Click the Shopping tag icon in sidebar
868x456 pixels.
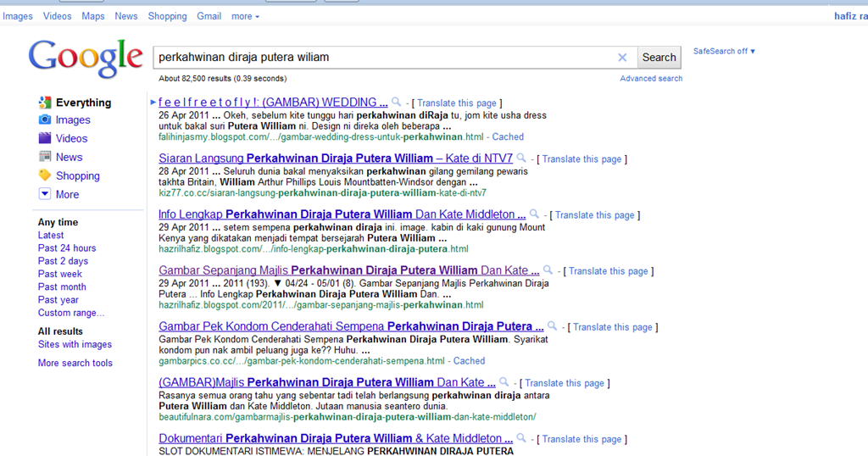(45, 175)
